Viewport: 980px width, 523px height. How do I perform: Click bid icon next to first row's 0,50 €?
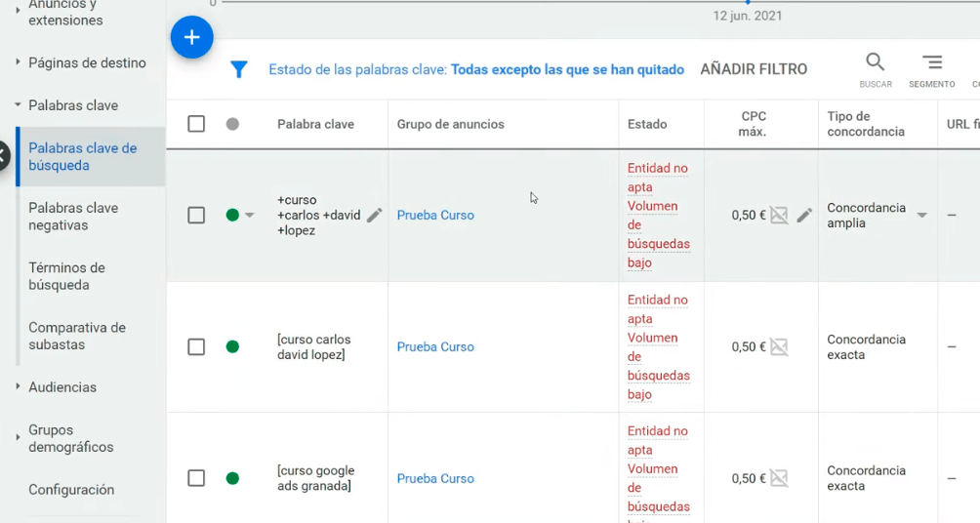click(779, 216)
